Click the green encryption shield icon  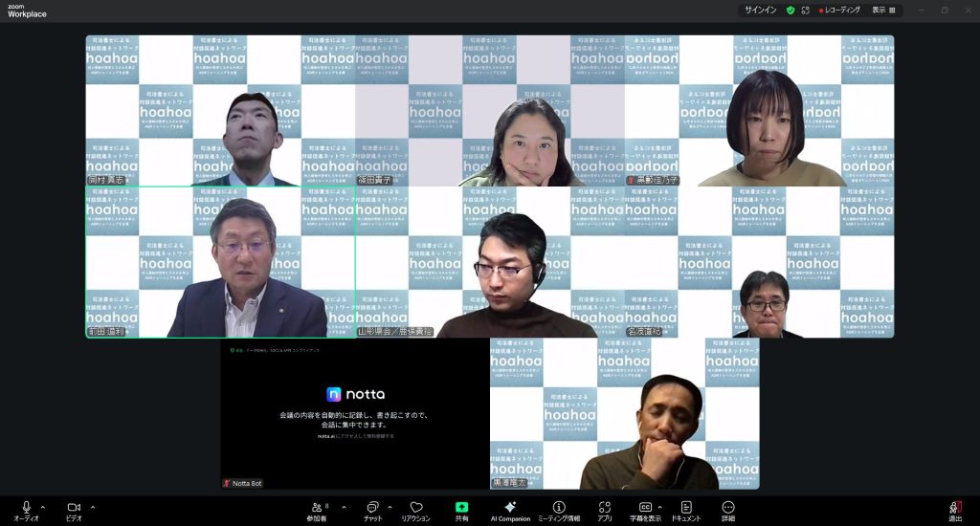[791, 10]
